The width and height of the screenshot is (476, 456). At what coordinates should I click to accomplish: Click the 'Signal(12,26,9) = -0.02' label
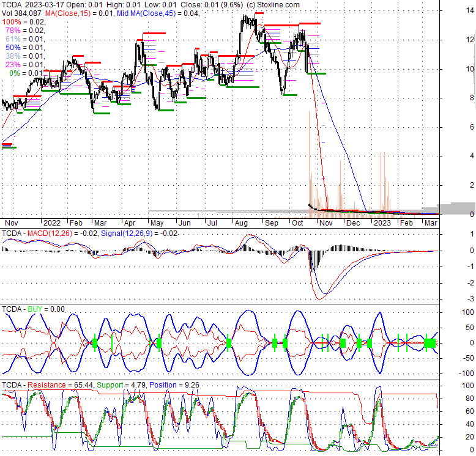139,234
